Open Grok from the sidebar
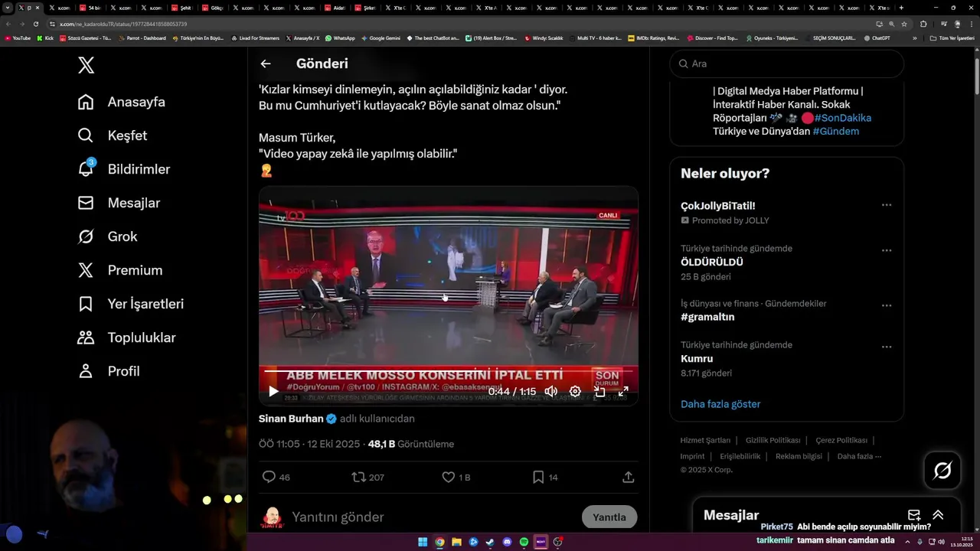The width and height of the screenshot is (980, 551). pyautogui.click(x=108, y=236)
